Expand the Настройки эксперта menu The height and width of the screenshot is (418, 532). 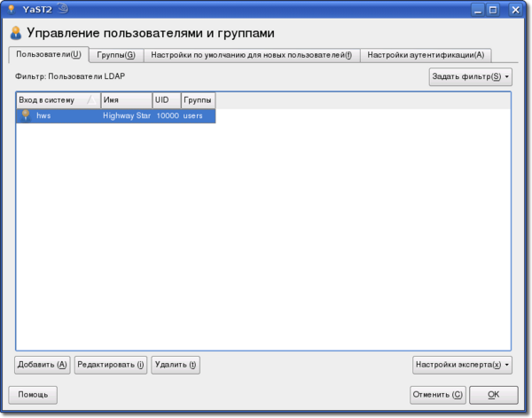tap(462, 364)
